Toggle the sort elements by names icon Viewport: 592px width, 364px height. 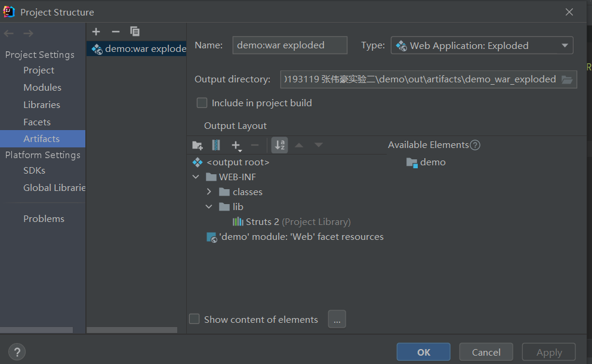coord(279,145)
